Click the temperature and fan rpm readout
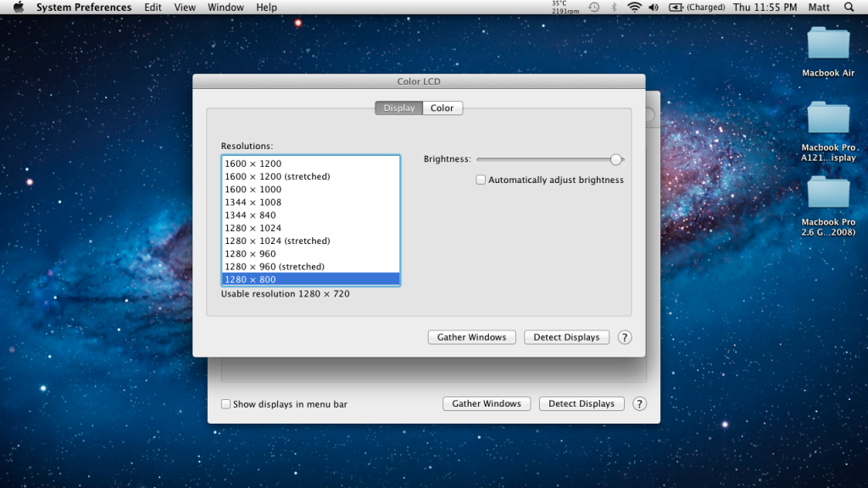This screenshot has height=488, width=868. pyautogui.click(x=565, y=7)
